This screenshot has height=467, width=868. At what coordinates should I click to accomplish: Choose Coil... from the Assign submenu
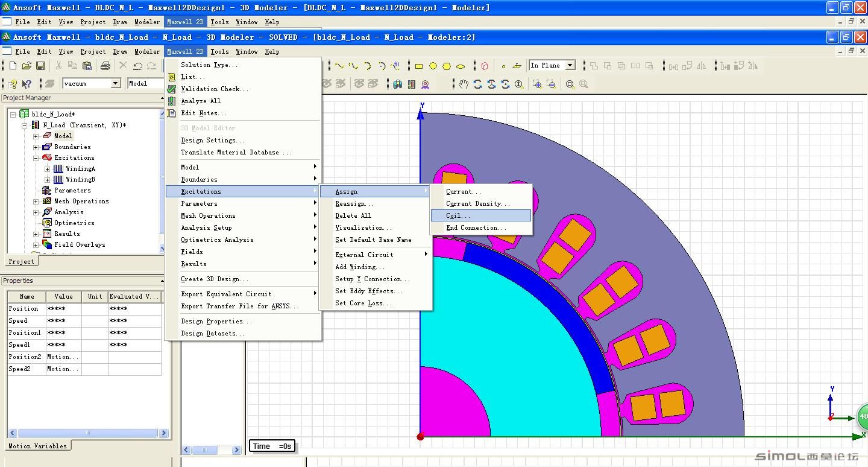click(x=481, y=215)
